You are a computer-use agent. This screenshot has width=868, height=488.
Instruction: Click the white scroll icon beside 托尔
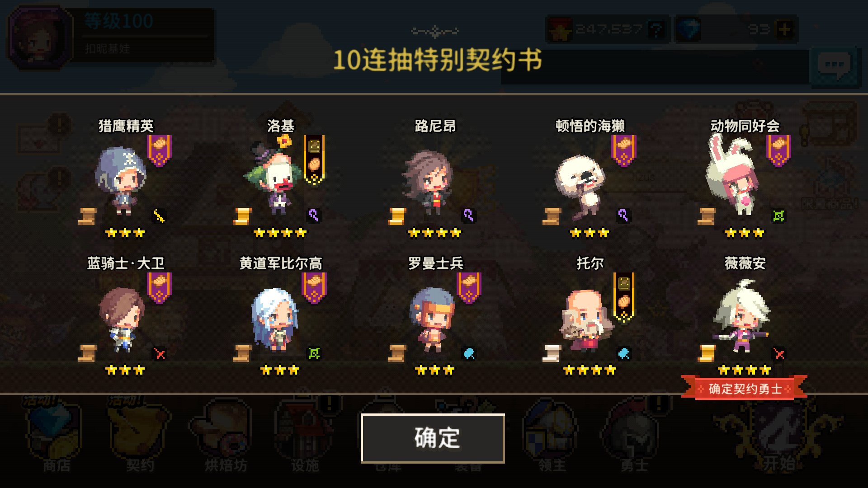(552, 353)
